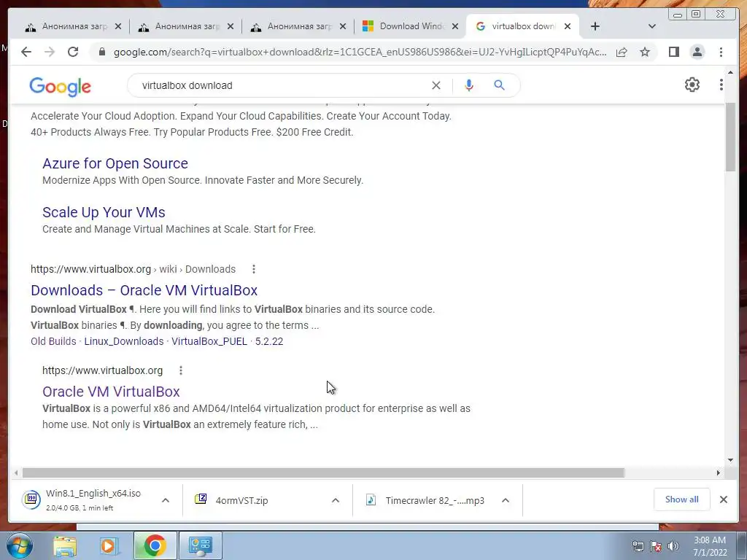Open the Linux_Downloads sitelink
The image size is (747, 560).
124,341
